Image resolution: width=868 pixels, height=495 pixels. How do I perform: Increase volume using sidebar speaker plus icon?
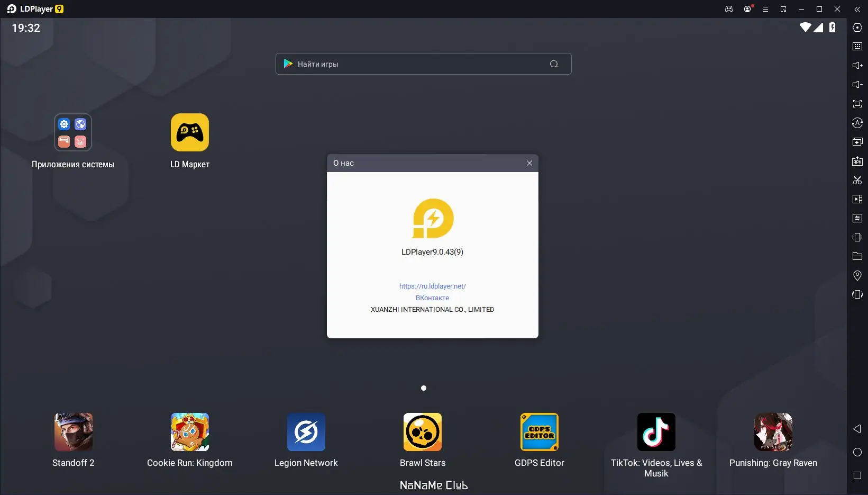[857, 66]
